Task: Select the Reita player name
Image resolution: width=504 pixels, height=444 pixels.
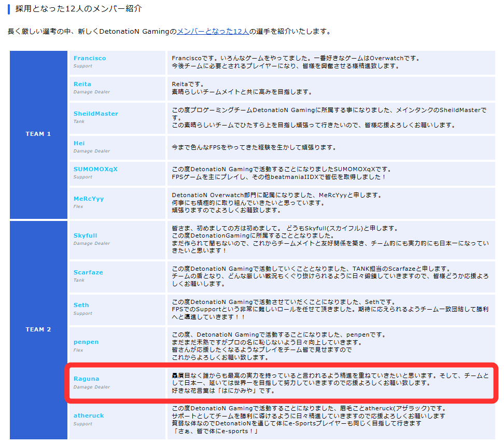Action: pos(82,84)
